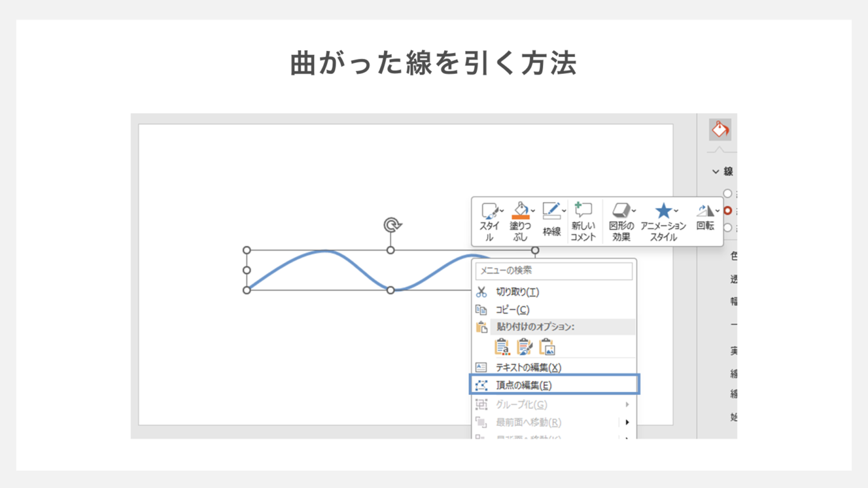Open the Fill (塗りつぶし) dropdown arrow

(533, 211)
